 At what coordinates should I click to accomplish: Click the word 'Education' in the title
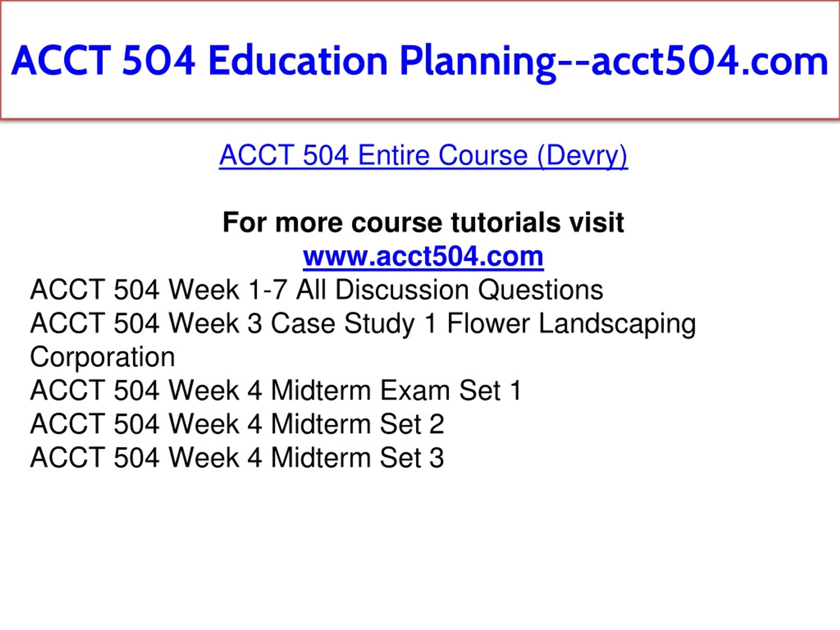click(298, 61)
